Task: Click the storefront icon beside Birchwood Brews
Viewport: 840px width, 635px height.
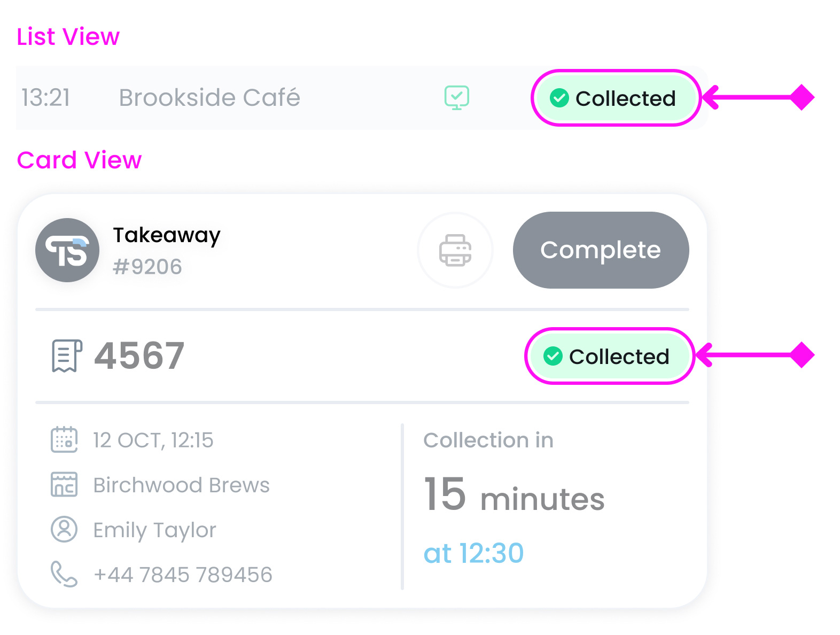Action: (x=64, y=485)
